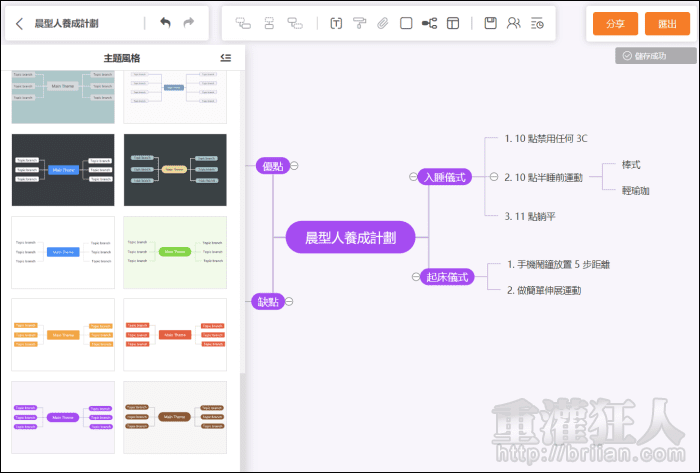Click the 分享 share button
The image size is (700, 473).
615,23
